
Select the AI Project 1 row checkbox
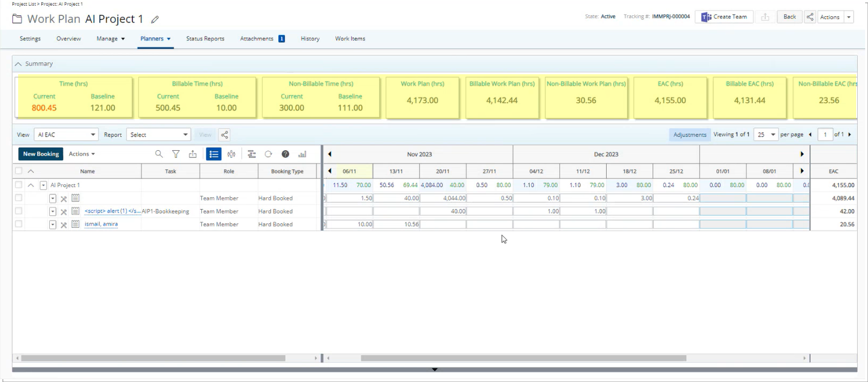point(19,185)
